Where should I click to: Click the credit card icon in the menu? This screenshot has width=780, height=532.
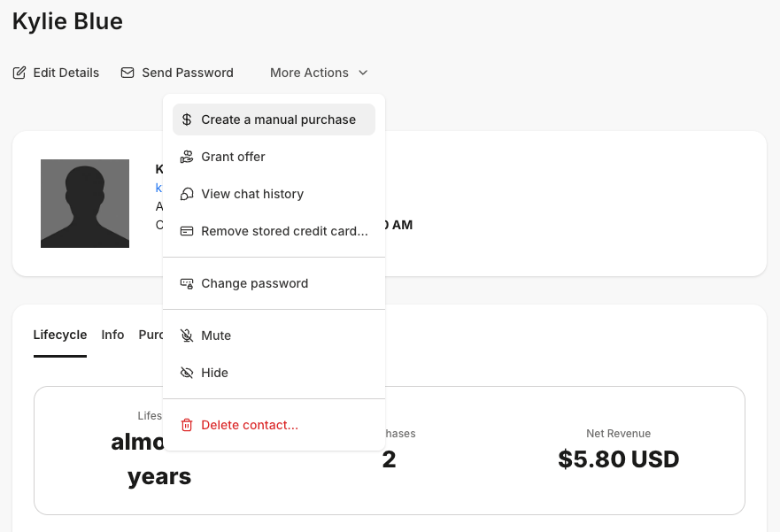[187, 231]
